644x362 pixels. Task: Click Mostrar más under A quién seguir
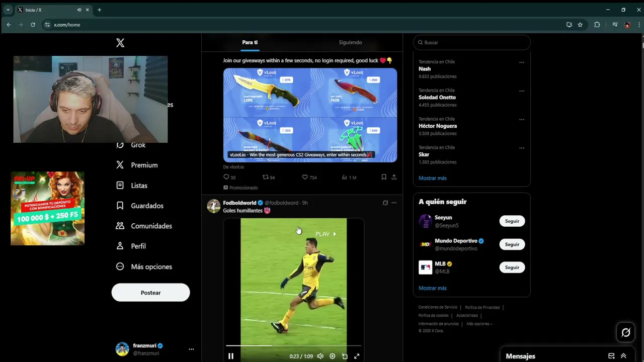[432, 288]
